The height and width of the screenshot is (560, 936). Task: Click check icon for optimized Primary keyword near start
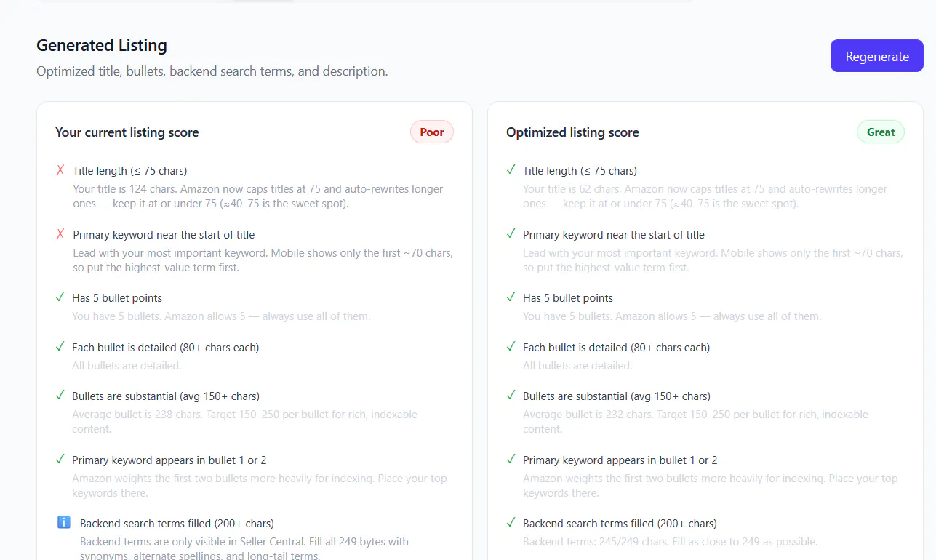point(511,234)
